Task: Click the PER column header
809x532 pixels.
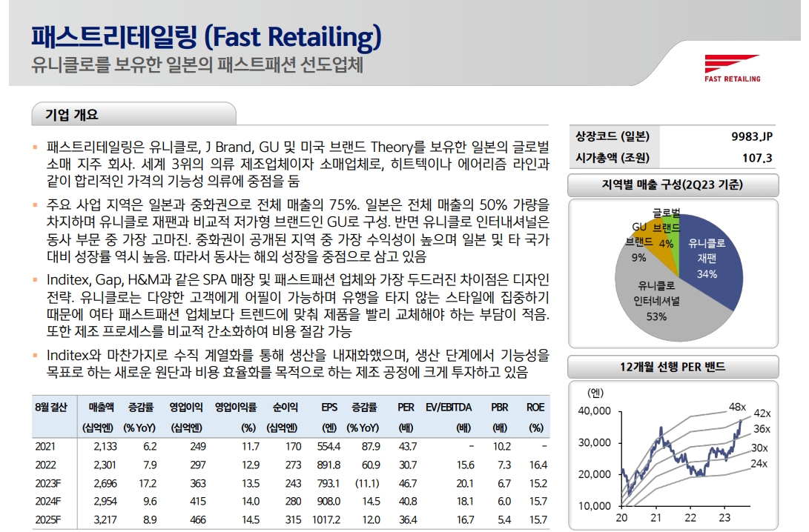Action: click(406, 408)
